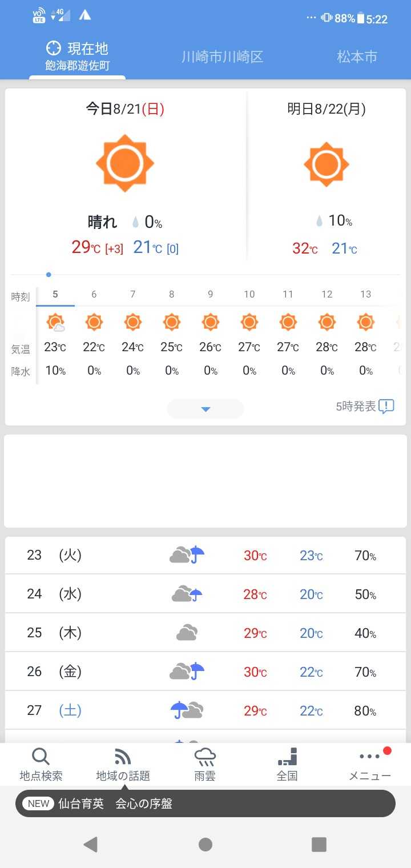411x868 pixels.
Task: Open the メニュー menu with notification dot
Action: tap(370, 764)
